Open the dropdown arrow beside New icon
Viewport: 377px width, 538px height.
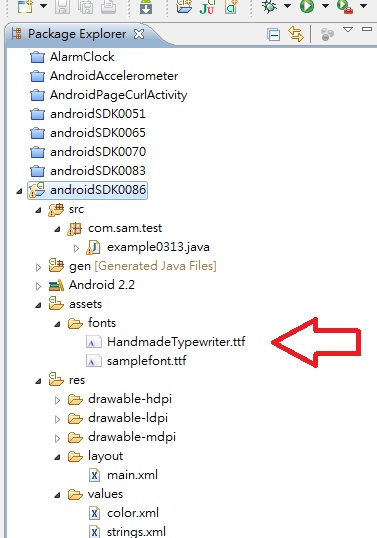click(44, 6)
